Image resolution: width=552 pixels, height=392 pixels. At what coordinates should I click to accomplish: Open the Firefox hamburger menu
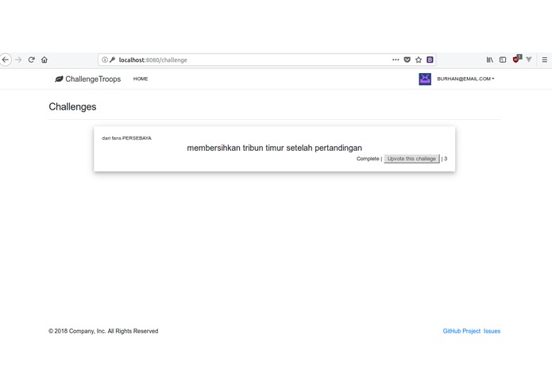click(545, 60)
